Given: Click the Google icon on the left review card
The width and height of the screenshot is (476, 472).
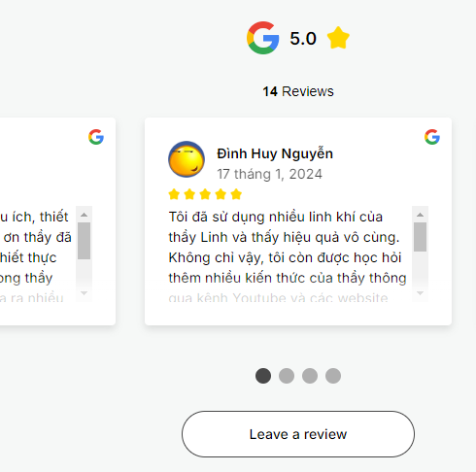Looking at the screenshot, I should (96, 137).
